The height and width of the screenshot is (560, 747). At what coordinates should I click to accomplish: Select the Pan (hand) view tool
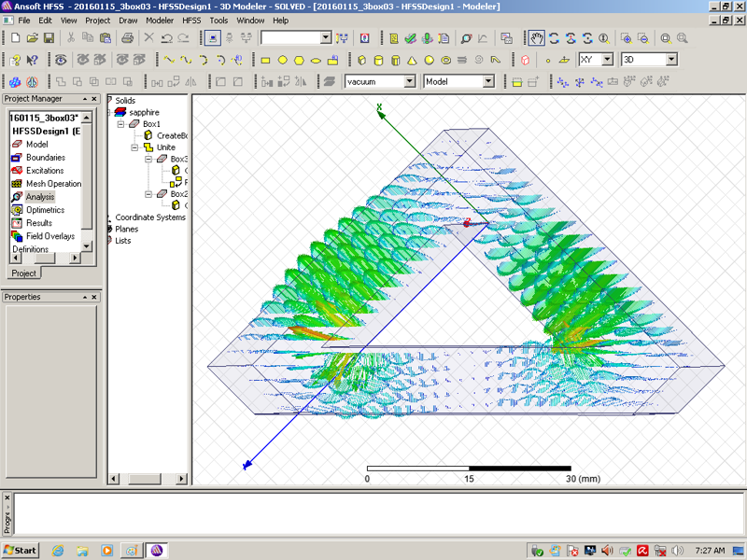(x=537, y=38)
